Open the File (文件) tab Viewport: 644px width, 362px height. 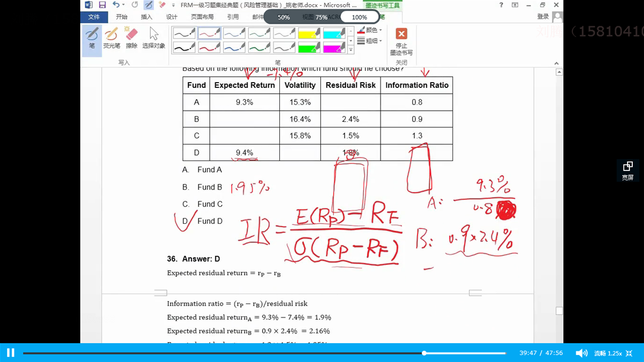tap(94, 17)
